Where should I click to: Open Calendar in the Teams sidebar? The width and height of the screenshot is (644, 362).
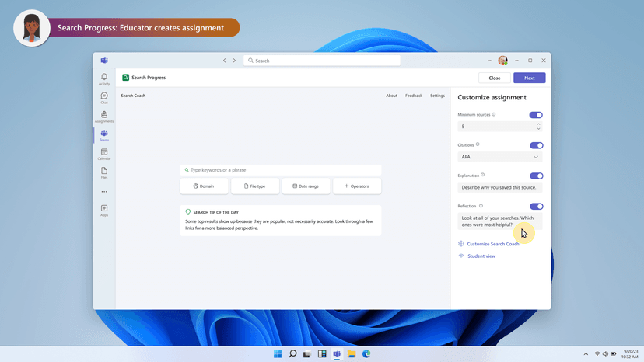click(x=104, y=154)
